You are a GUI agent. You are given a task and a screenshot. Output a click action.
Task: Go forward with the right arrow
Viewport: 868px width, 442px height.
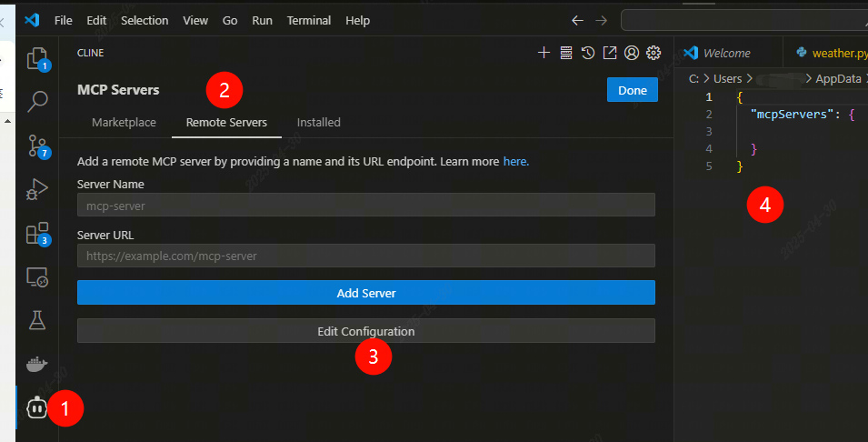[601, 21]
